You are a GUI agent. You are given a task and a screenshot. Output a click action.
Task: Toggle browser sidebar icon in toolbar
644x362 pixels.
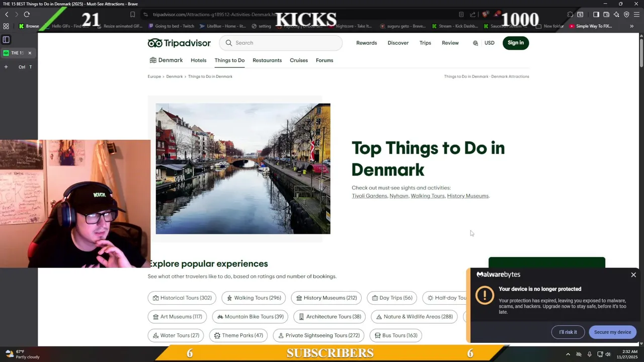(596, 15)
